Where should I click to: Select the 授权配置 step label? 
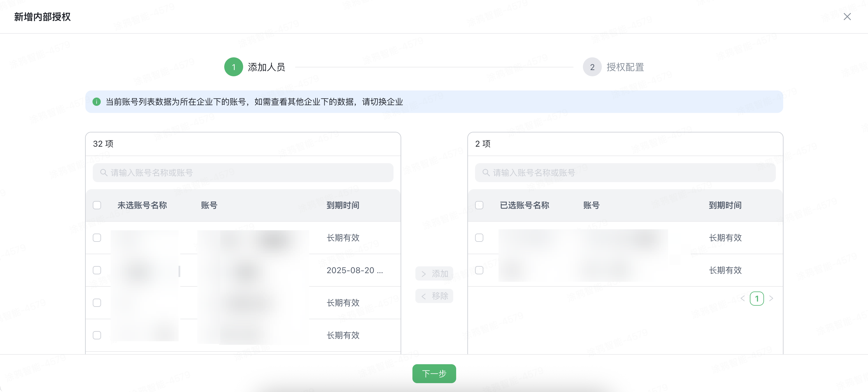tap(626, 67)
